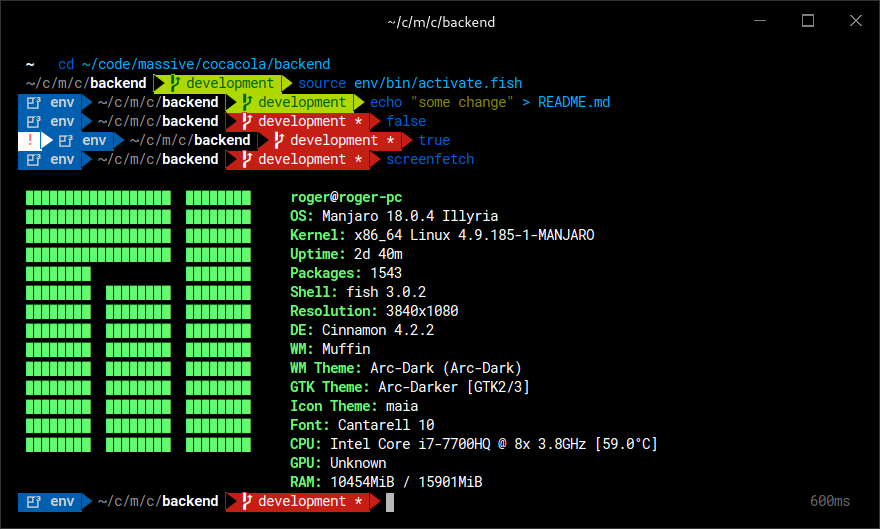Close the terminal window
Image resolution: width=880 pixels, height=529 pixels.
855,21
